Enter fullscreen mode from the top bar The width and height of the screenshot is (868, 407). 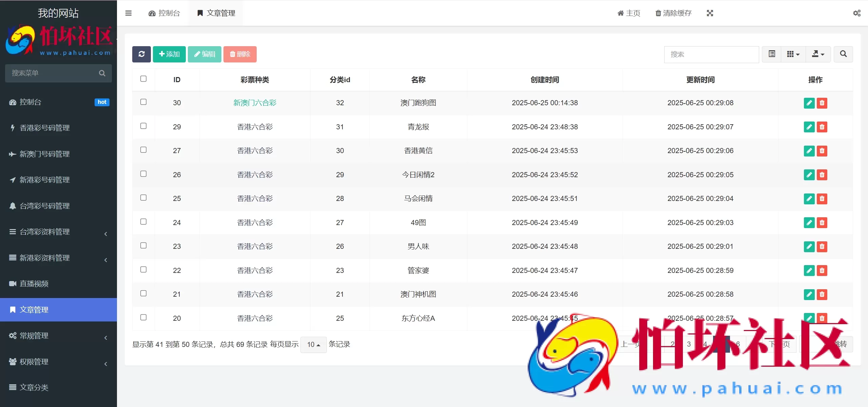[710, 13]
